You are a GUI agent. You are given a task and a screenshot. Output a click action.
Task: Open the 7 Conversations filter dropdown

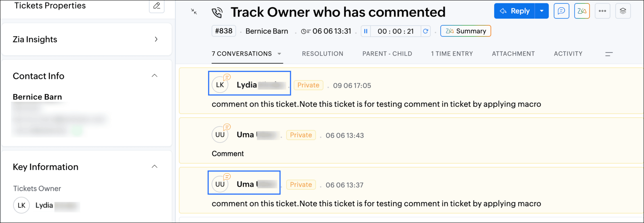tap(280, 54)
